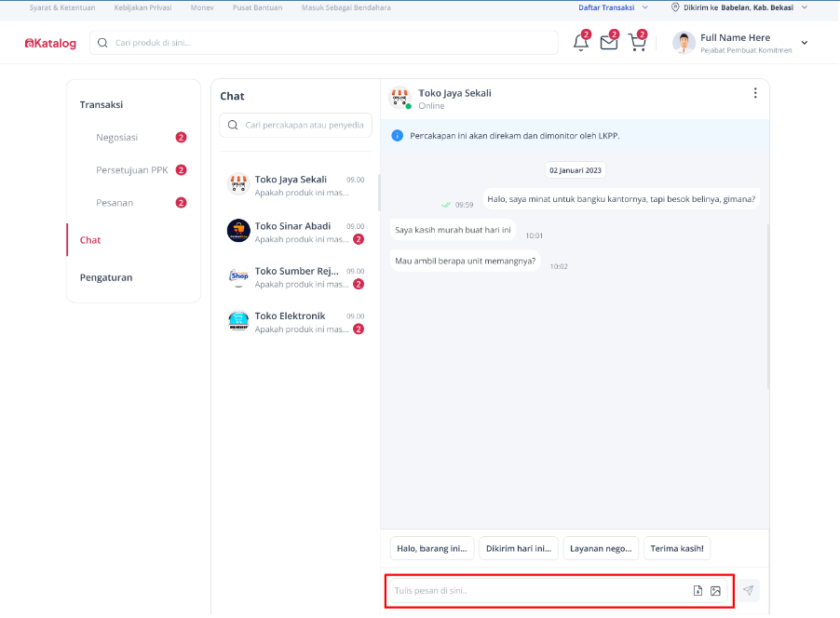Click the eKatalog logo
This screenshot has height=618, width=840.
pos(50,44)
